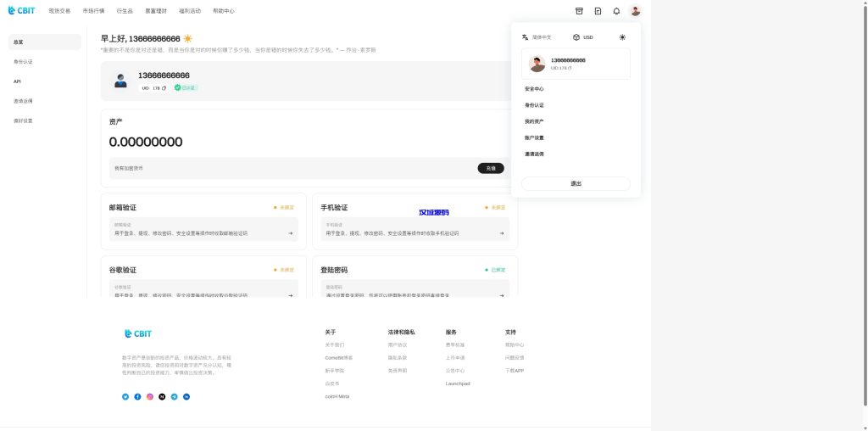Click the asset balance 0.00000000

(146, 142)
